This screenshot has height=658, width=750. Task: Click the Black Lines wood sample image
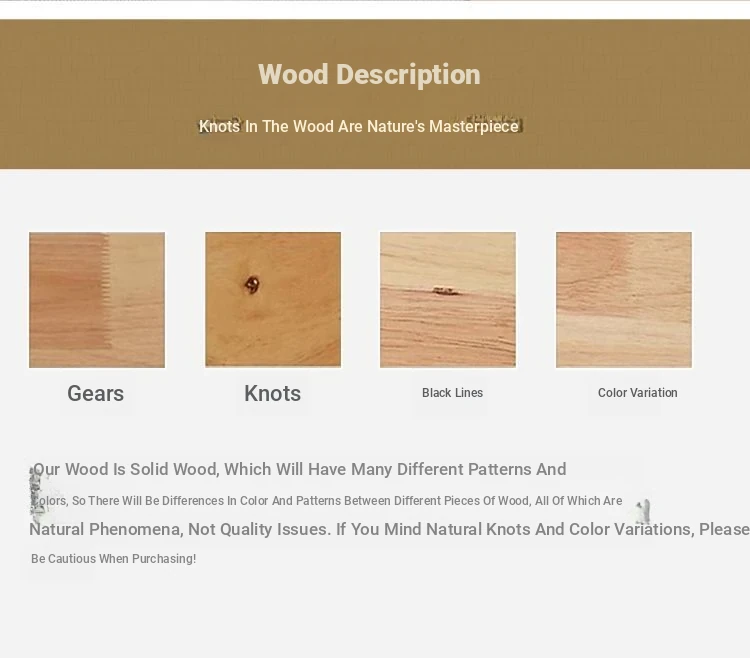[448, 300]
